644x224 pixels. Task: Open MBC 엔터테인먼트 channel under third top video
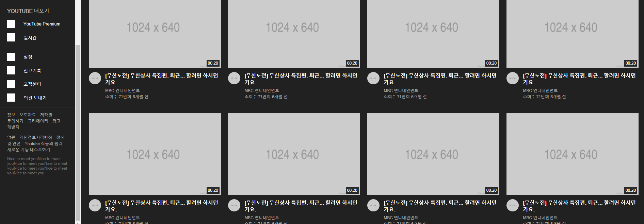(x=401, y=90)
